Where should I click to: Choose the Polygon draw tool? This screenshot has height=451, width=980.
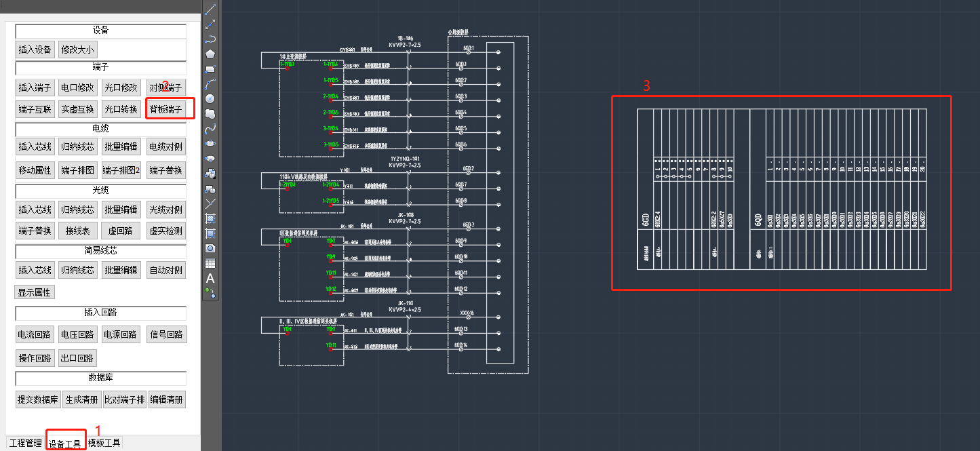(x=210, y=54)
